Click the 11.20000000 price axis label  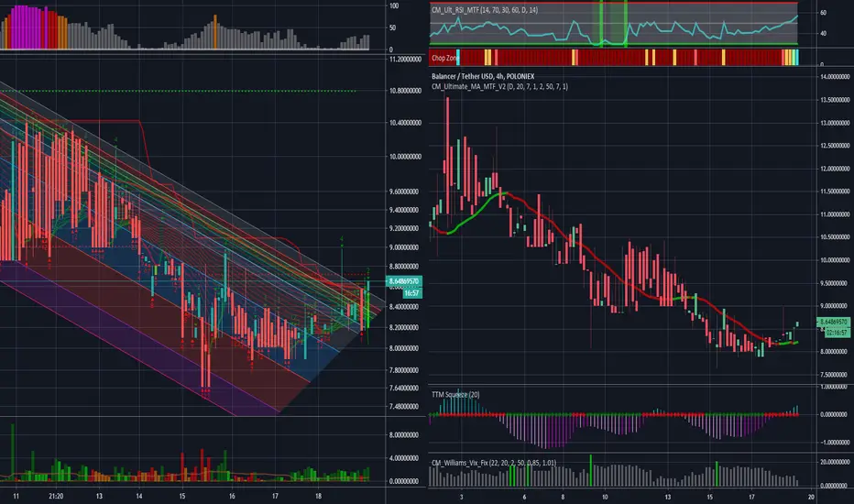(x=404, y=59)
